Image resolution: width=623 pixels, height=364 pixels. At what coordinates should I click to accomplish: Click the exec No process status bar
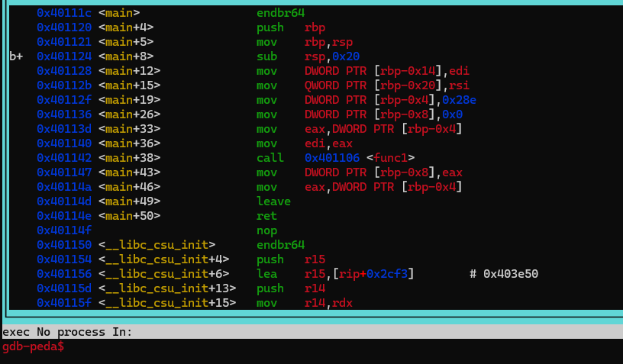311,332
